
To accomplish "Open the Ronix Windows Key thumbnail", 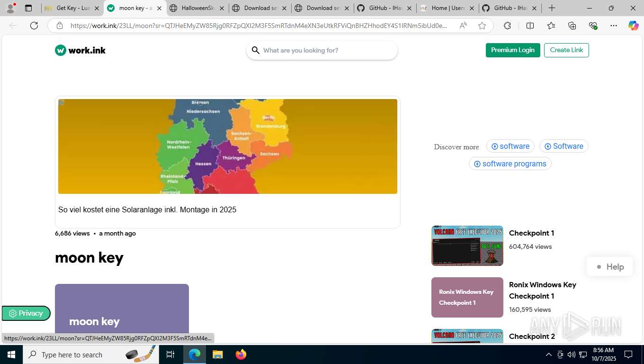I will 467,297.
